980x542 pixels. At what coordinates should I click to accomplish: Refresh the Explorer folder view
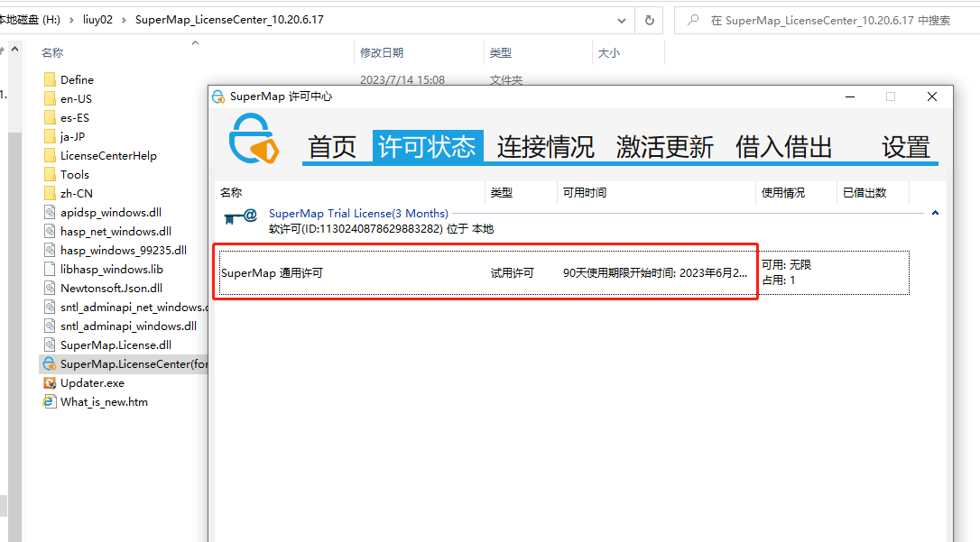tap(650, 20)
